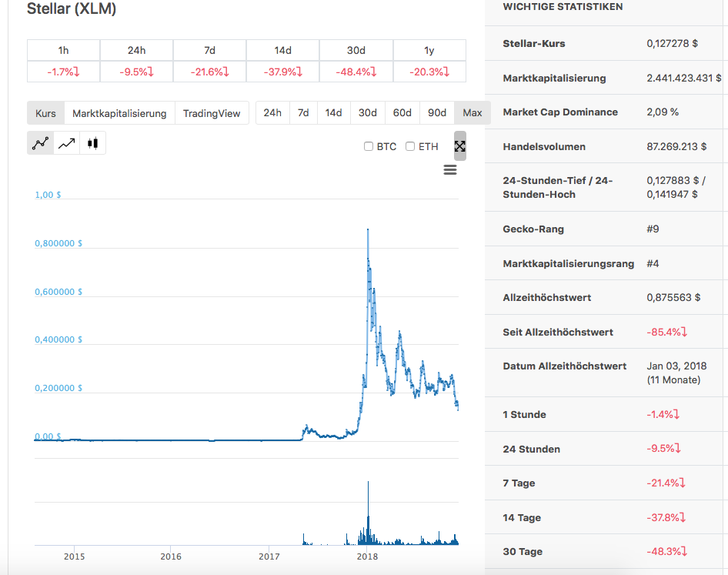The image size is (728, 575).
Task: Click the 2018 marker on the chart timeline
Action: (367, 557)
